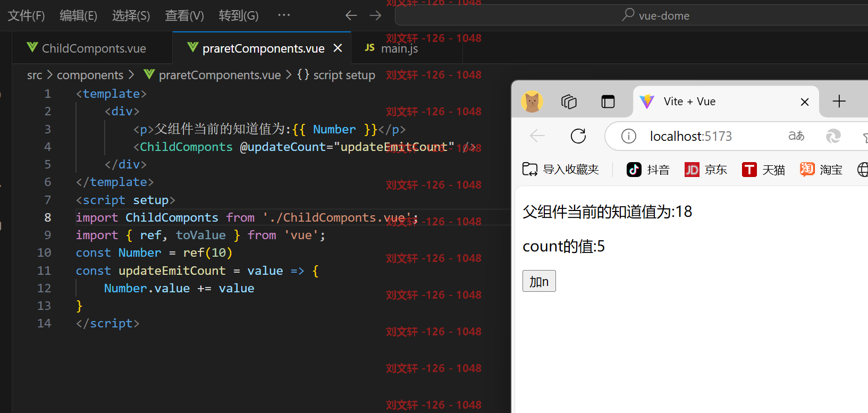868x413 pixels.
Task: Close the praretComponents.vue tab
Action: (338, 48)
